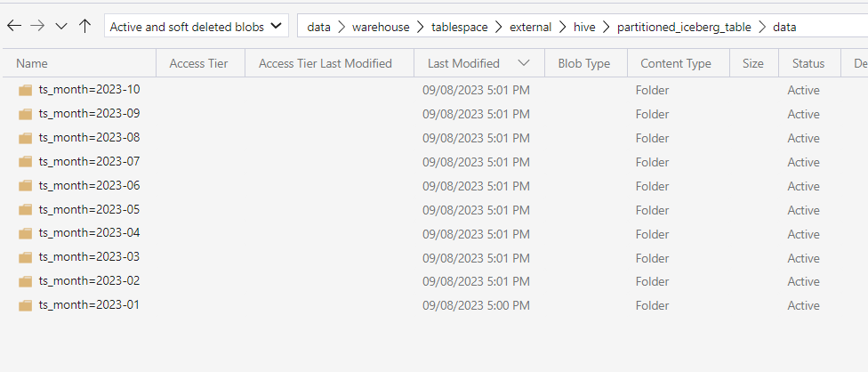Sort by Access Tier column header
The image size is (868, 372).
click(198, 64)
